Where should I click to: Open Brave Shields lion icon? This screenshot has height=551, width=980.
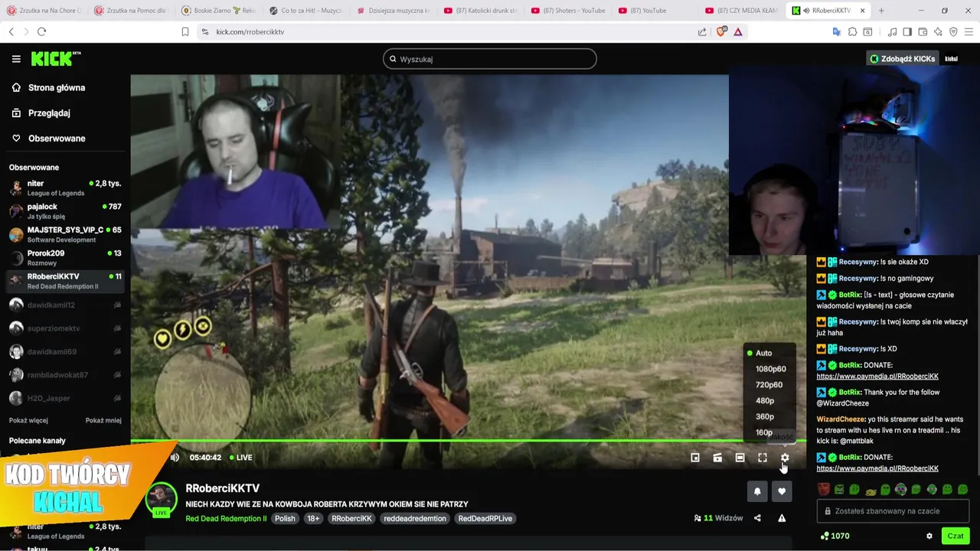click(720, 31)
